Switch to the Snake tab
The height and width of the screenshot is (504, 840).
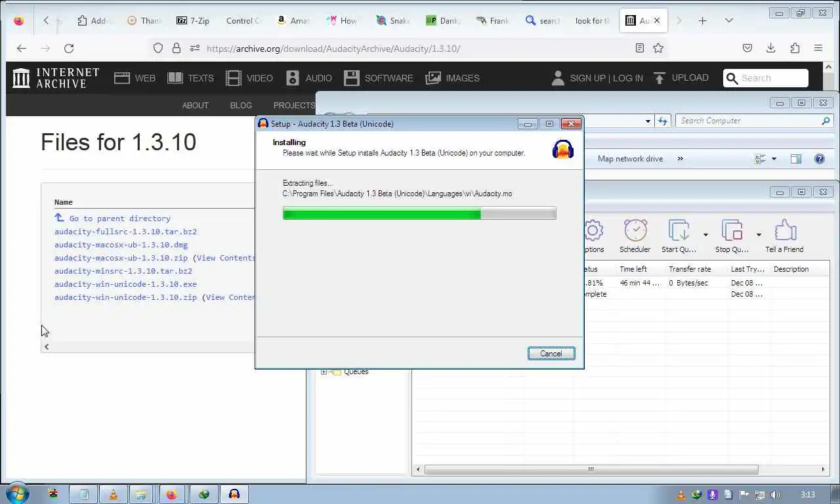pyautogui.click(x=392, y=20)
